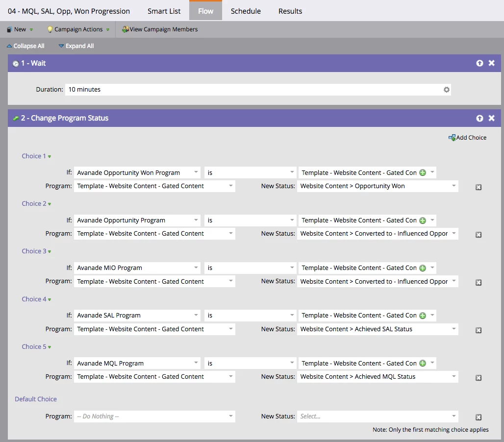
Task: Open Avanade MIO Program field dropdown
Action: (137, 268)
